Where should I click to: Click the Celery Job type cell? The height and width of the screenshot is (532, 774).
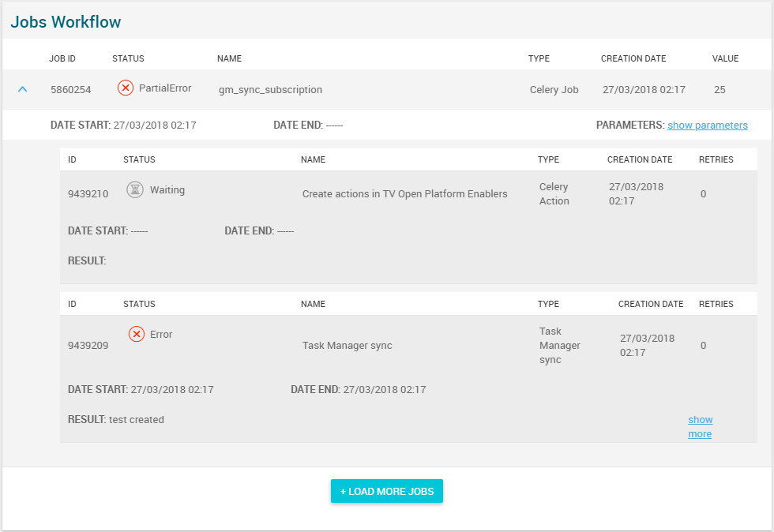pyautogui.click(x=554, y=89)
